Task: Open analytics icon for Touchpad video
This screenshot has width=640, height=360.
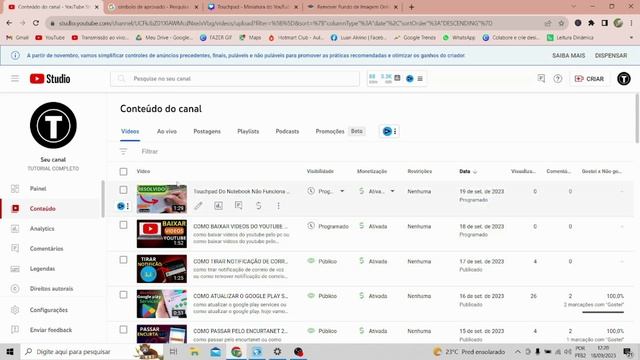Action: pyautogui.click(x=218, y=206)
